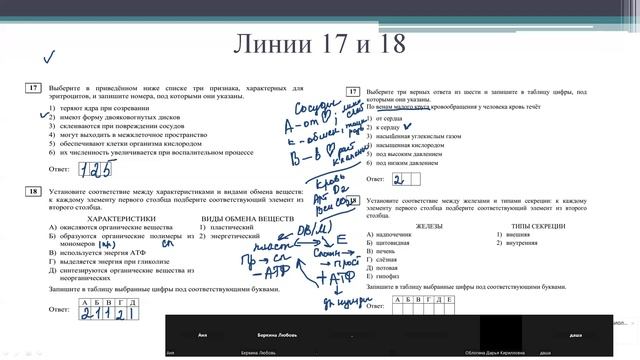
Task: Click left question number box '17'
Action: click(x=33, y=88)
